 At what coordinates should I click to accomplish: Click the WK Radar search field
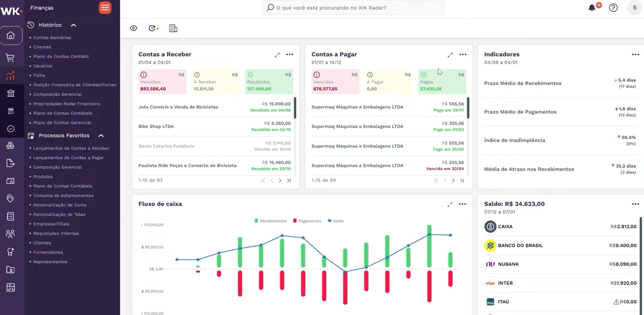point(353,7)
